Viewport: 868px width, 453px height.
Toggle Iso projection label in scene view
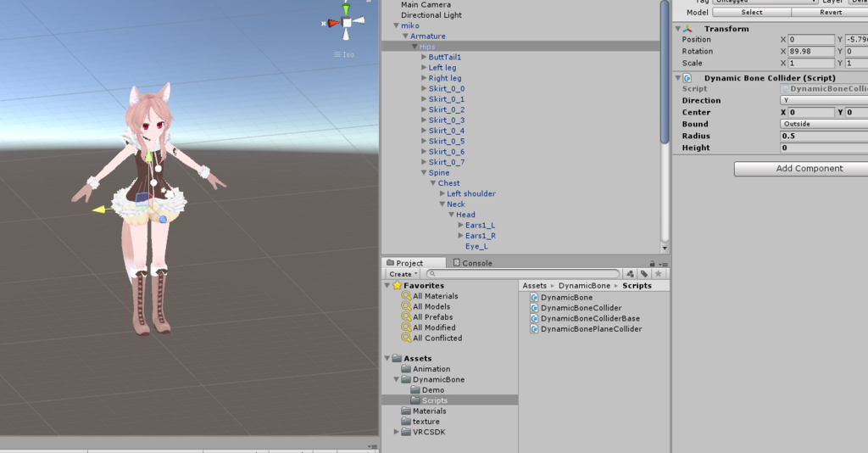[344, 54]
